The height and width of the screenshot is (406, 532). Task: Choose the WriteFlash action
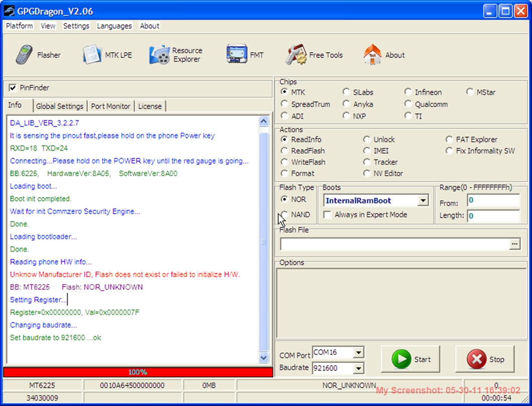point(285,162)
